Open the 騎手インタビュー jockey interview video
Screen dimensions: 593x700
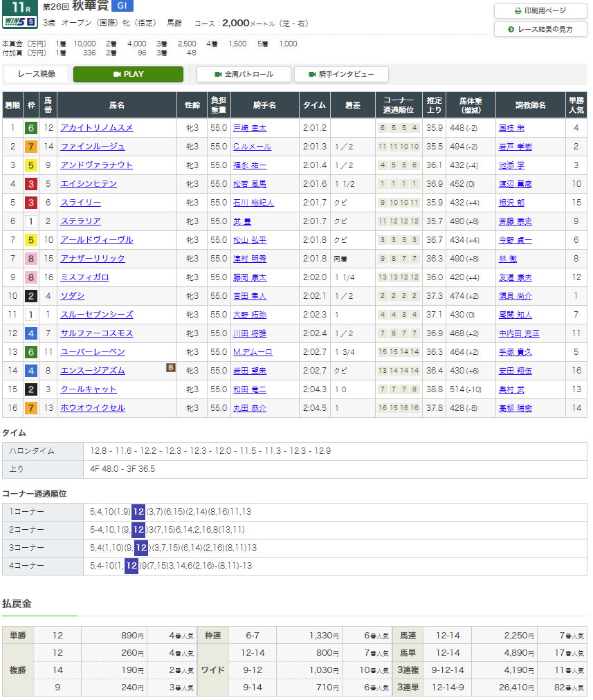coord(341,74)
